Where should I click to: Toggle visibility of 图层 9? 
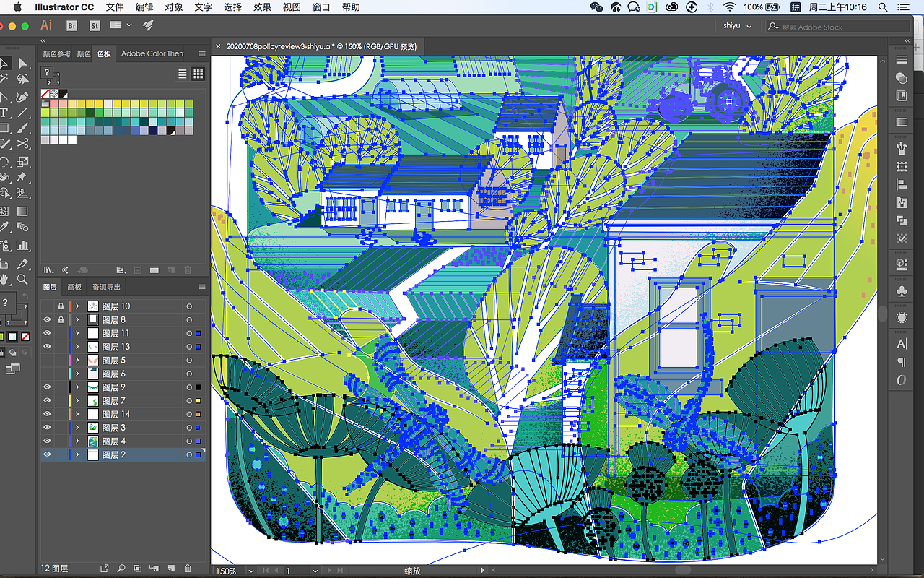point(47,387)
